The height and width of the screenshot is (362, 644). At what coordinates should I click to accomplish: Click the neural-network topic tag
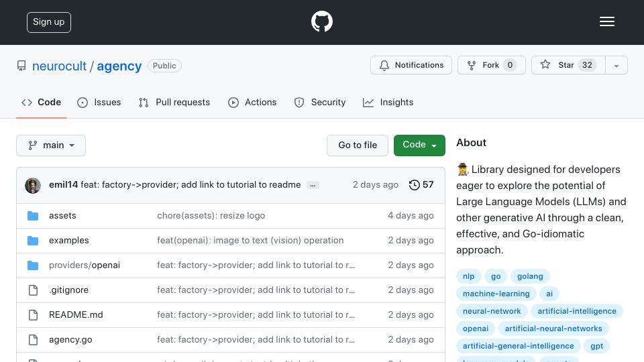pos(492,311)
